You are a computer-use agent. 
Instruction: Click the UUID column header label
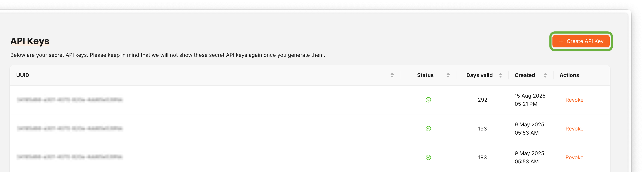pos(23,75)
